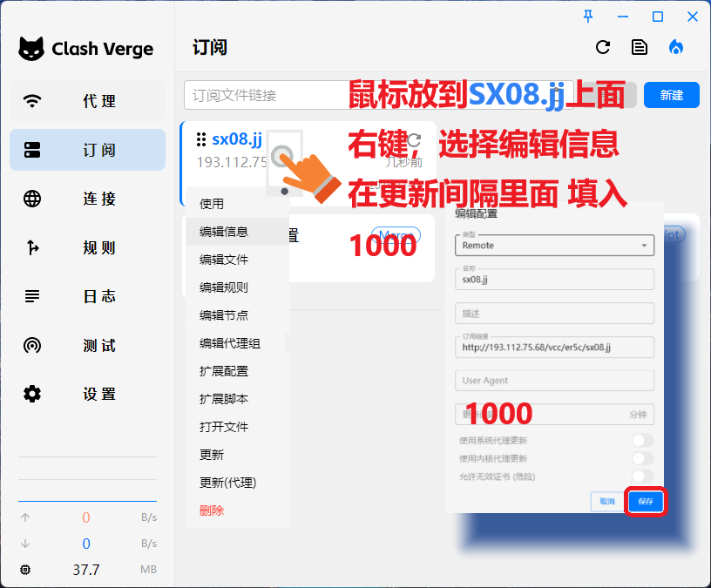Expand the Remote type dropdown
The height and width of the screenshot is (588, 711).
[554, 246]
